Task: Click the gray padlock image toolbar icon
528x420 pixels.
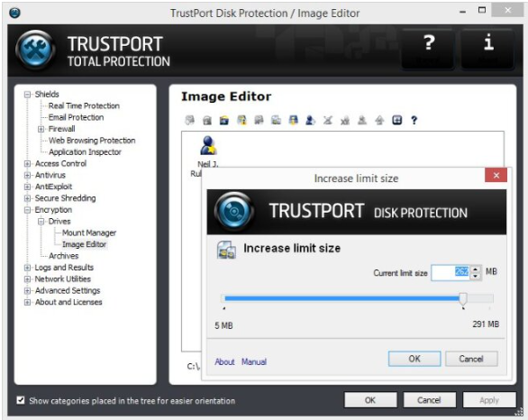Action: tap(207, 120)
